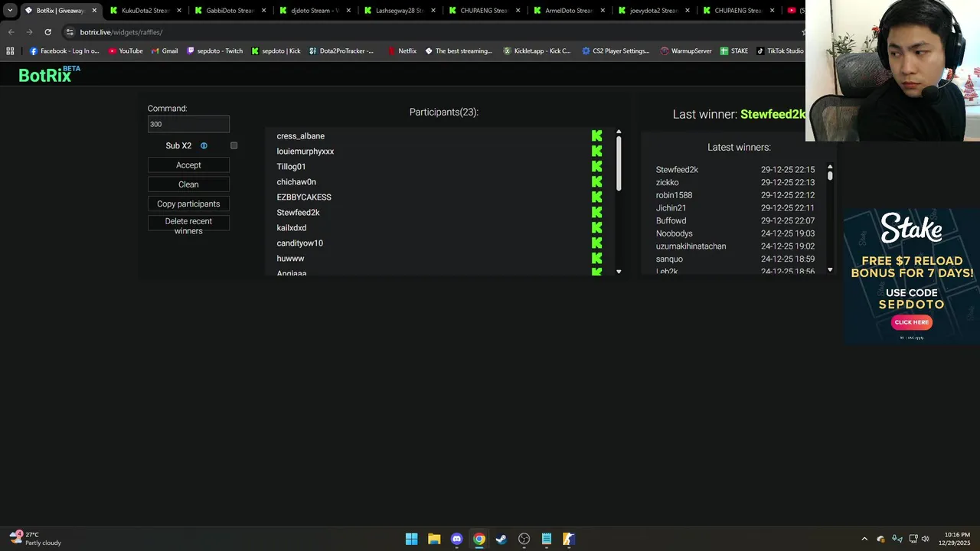Click the Accept button
This screenshot has width=980, height=551.
tap(188, 165)
